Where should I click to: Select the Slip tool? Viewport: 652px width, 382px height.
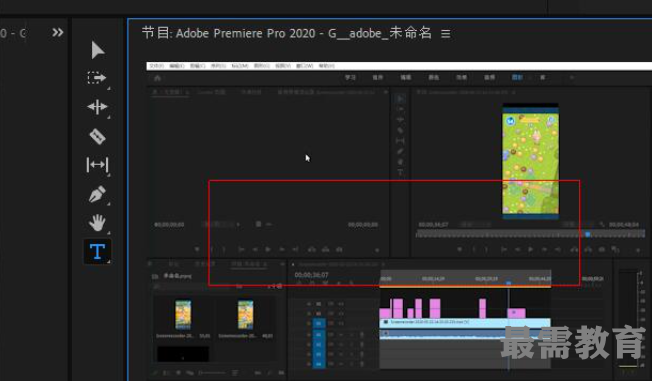pos(97,165)
